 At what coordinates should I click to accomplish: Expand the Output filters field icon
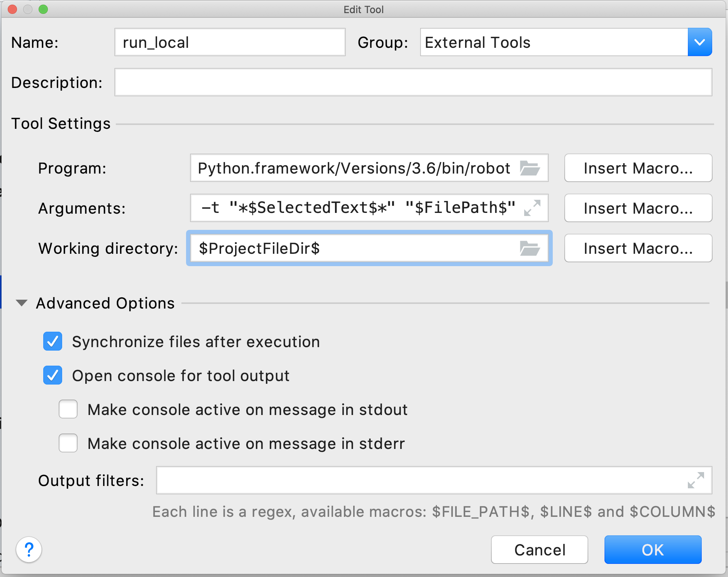click(696, 480)
